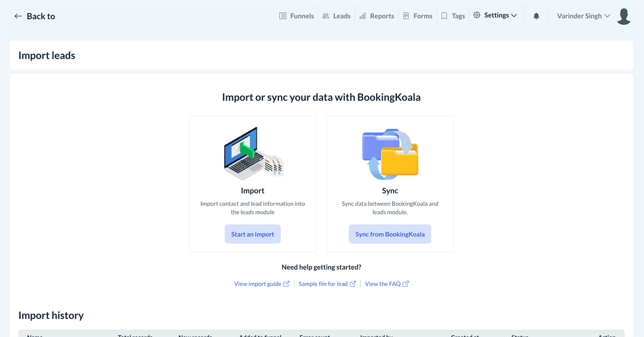The image size is (644, 337).
Task: Click the external link icon after Sample file
Action: [352, 284]
